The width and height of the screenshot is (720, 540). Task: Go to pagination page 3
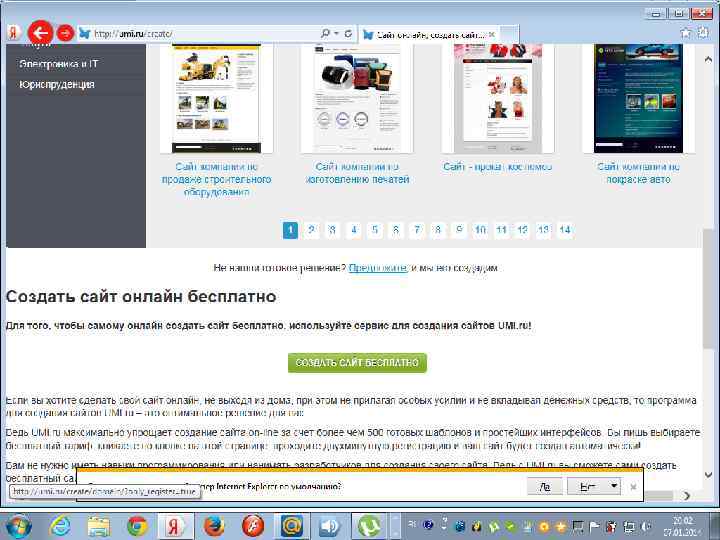point(332,230)
